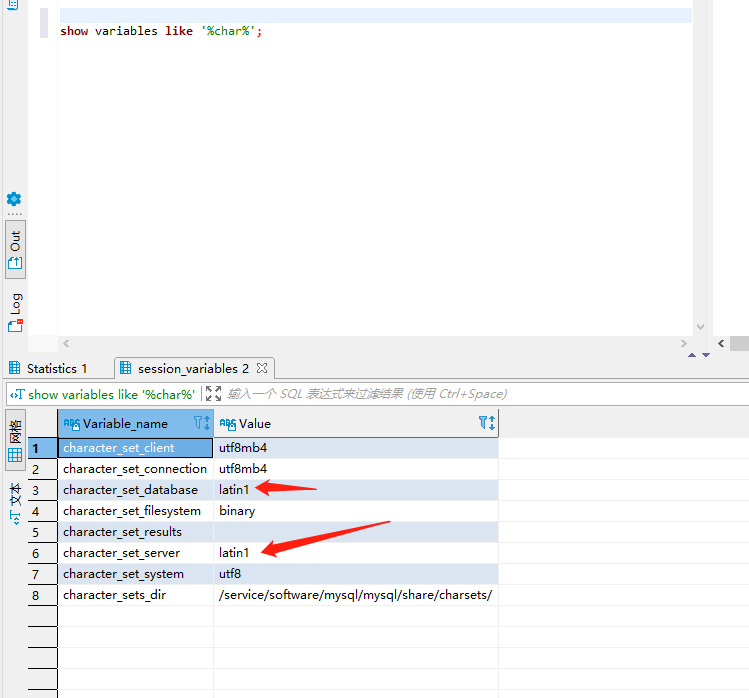Viewport: 749px width, 698px height.
Task: Switch to text view (文本) tab
Action: click(15, 503)
